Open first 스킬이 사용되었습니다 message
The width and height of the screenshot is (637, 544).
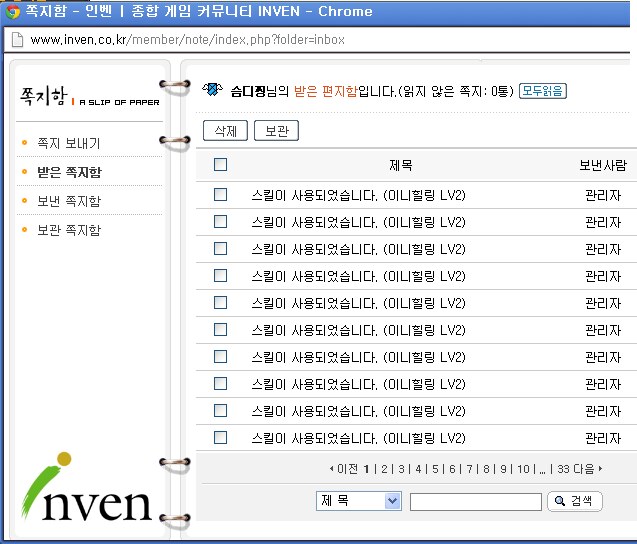coord(358,195)
